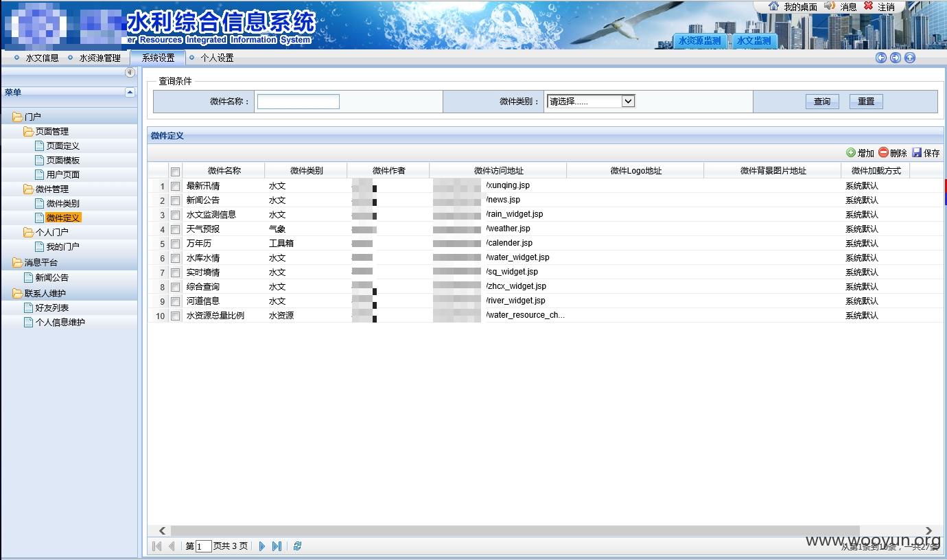Collapse the left sidebar panel arrow

(130, 72)
